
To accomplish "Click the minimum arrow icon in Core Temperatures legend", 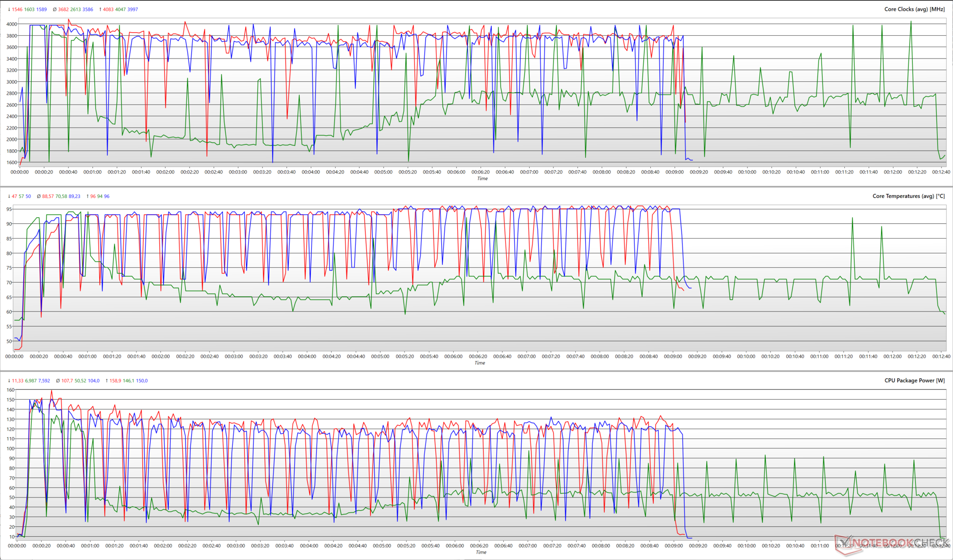I will [9, 196].
